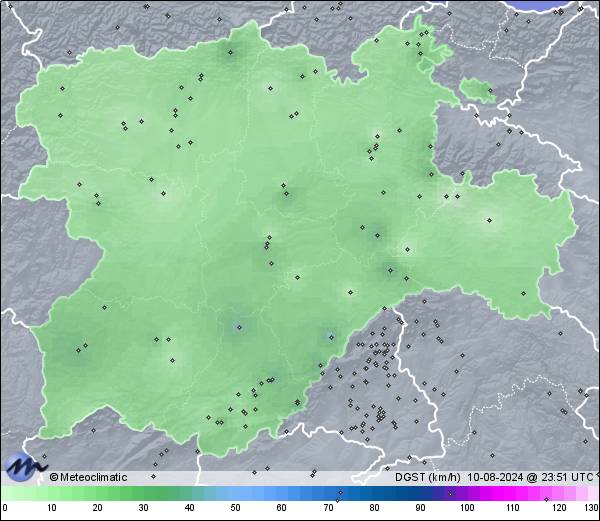600x521 pixels.
Task: Click the scale label 90
Action: pos(420,508)
